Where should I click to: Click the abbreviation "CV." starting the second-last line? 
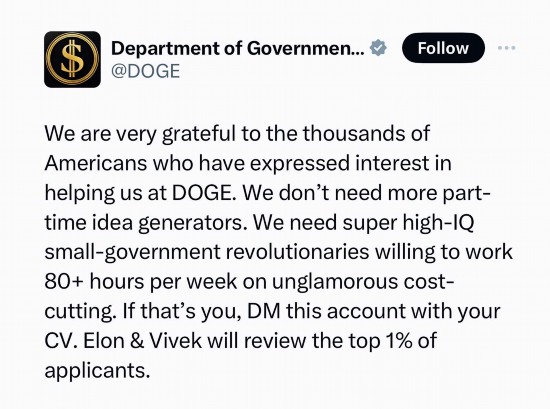pos(61,341)
